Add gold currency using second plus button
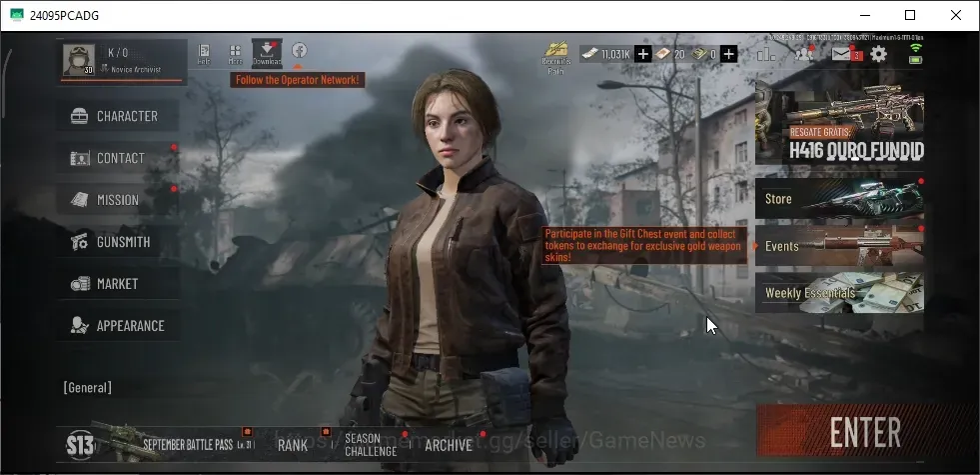Image resolution: width=980 pixels, height=475 pixels. click(x=728, y=54)
